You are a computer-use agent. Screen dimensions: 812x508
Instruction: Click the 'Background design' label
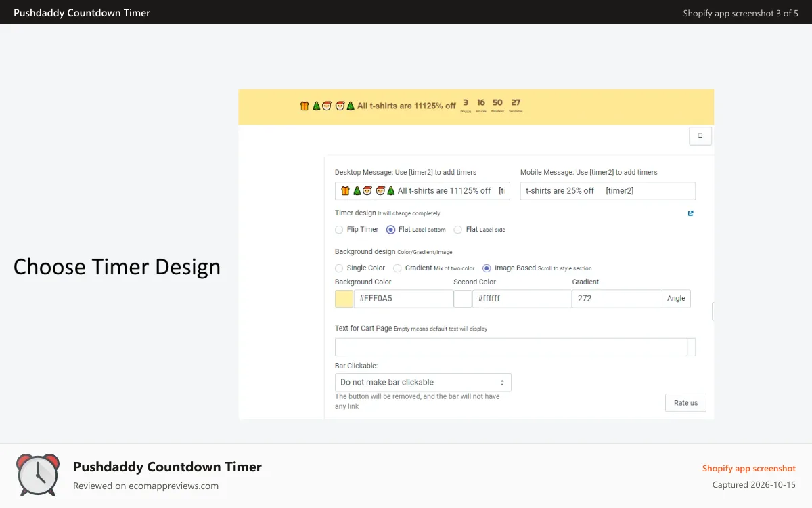(x=365, y=251)
